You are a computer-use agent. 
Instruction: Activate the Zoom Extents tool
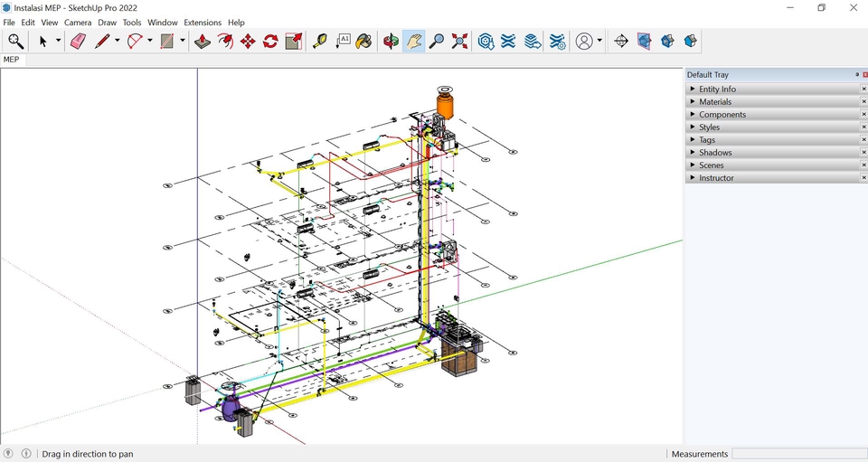pos(459,41)
